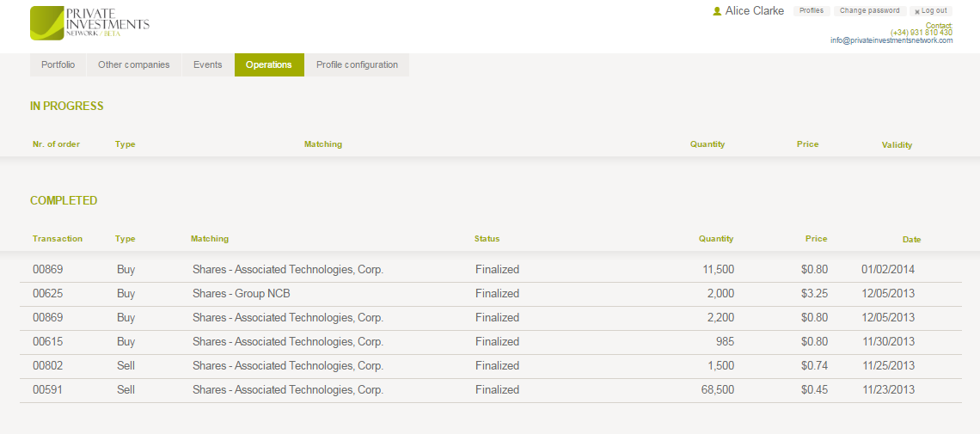The width and height of the screenshot is (980, 434).
Task: Switch to the Other companies tab
Action: 133,65
